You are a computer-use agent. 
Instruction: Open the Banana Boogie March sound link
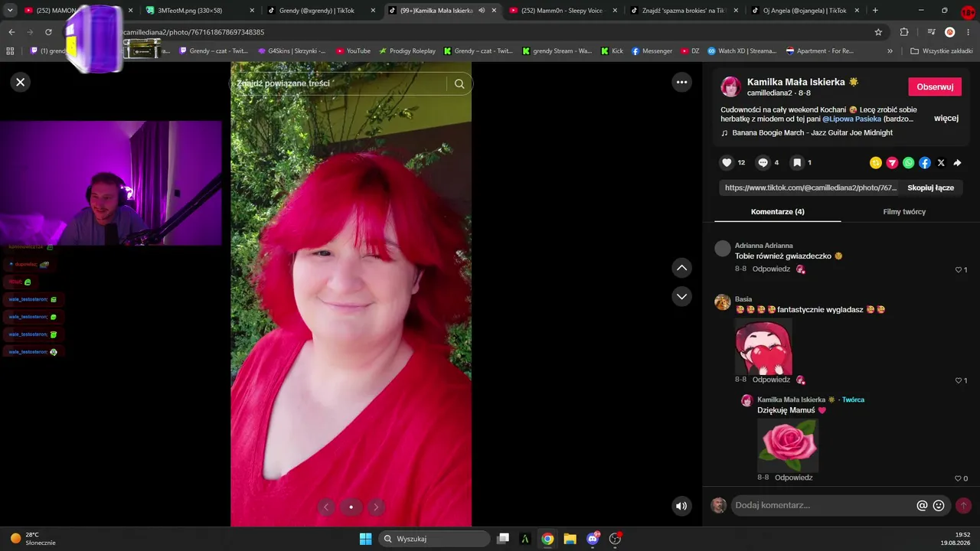[x=812, y=132]
